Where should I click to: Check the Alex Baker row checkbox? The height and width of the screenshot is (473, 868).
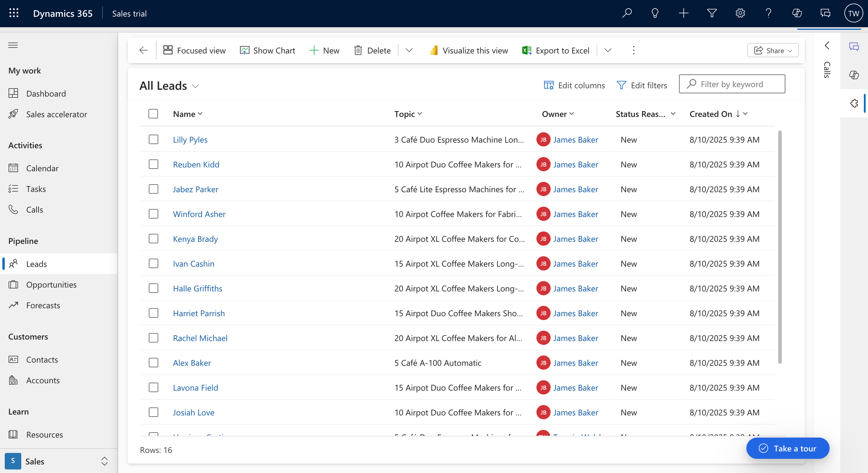[154, 363]
